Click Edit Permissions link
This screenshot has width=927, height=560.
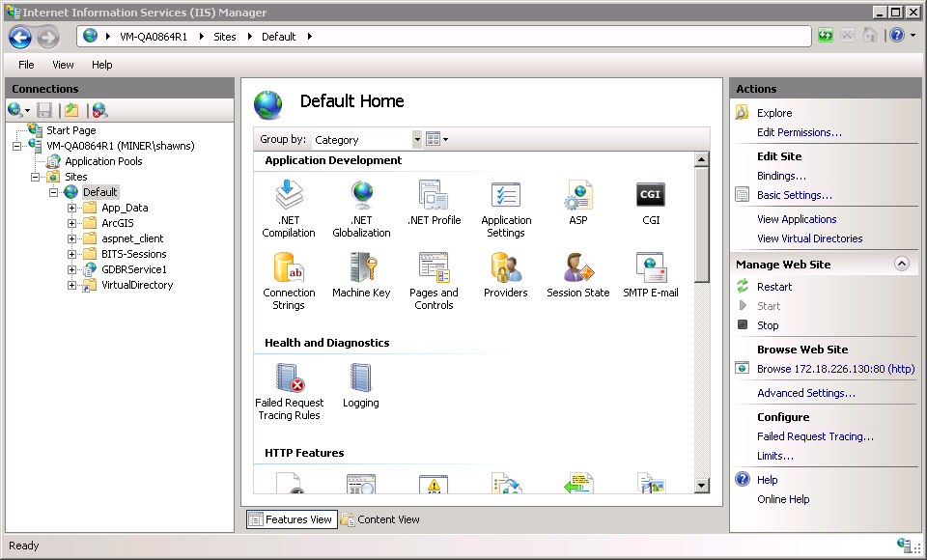[800, 132]
